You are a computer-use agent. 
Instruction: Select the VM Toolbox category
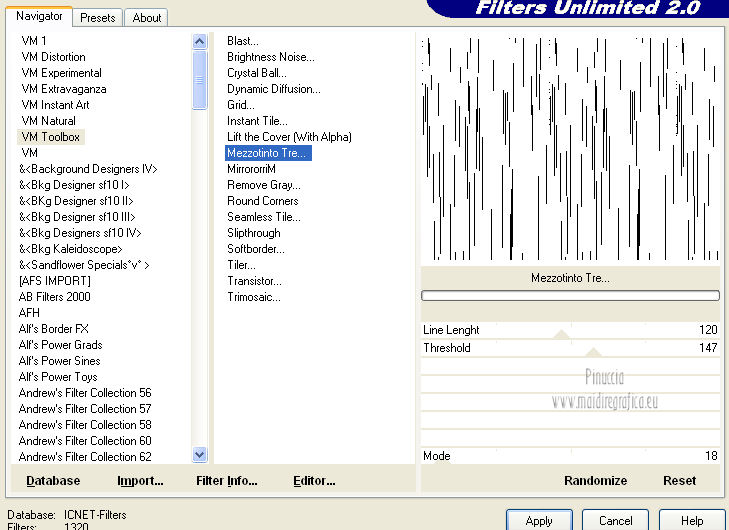(51, 137)
